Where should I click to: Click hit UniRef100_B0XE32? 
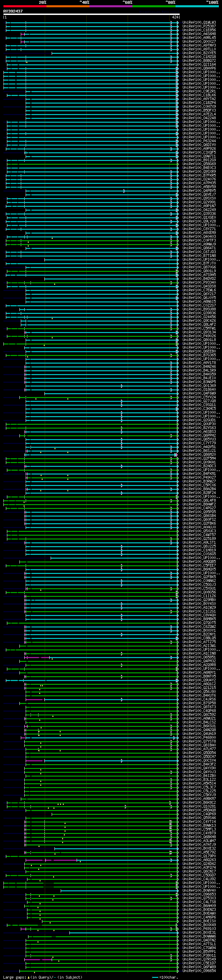(199, 848)
